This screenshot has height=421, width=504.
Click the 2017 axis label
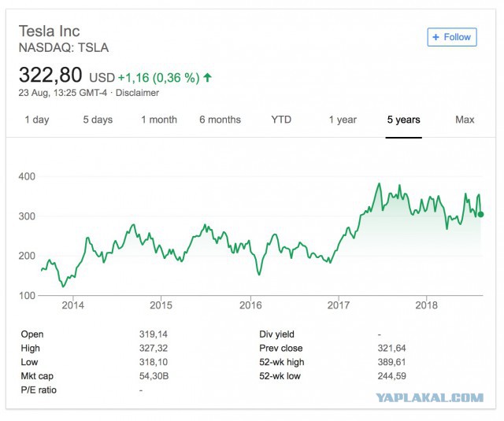coord(339,305)
